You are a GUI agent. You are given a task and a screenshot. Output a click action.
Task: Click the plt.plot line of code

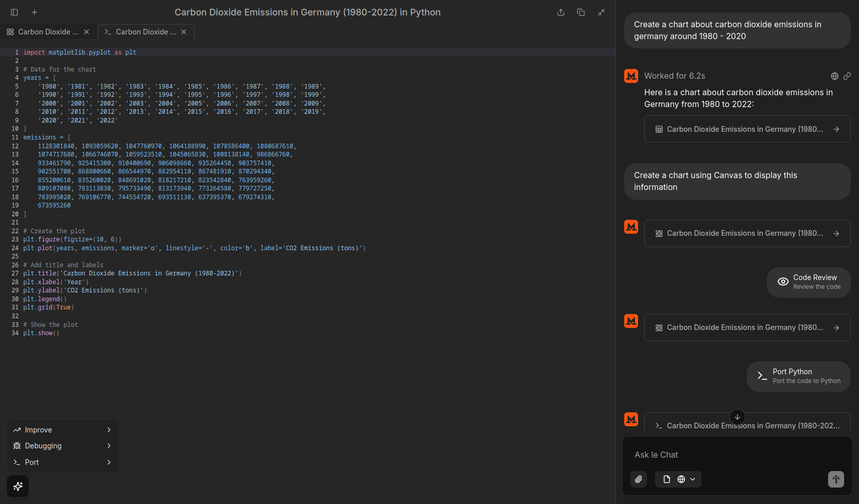coord(194,248)
